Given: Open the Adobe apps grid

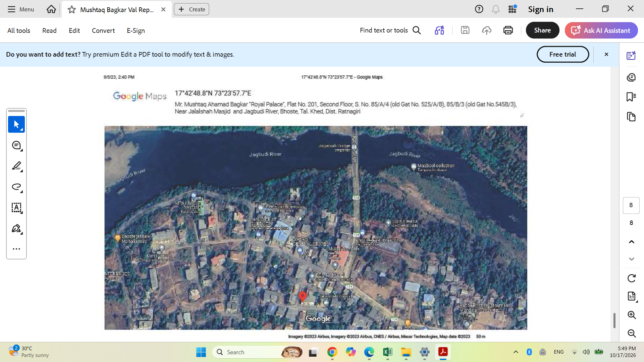Looking at the screenshot, I should pyautogui.click(x=513, y=9).
